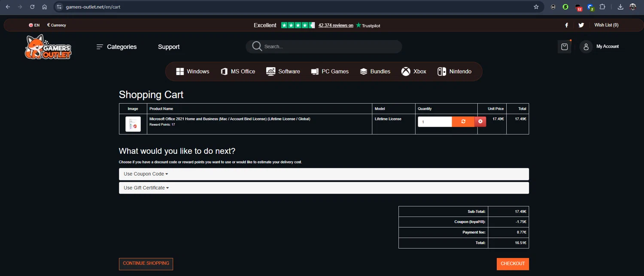
Task: Click the browser back arrow
Action: (8, 7)
